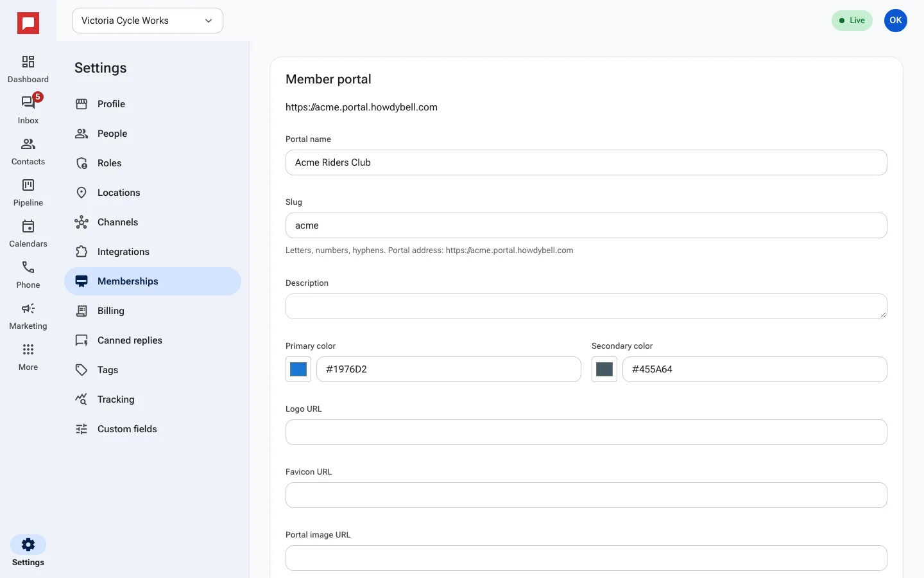
Task: Open the Marketing megaphone icon
Action: coord(28,308)
